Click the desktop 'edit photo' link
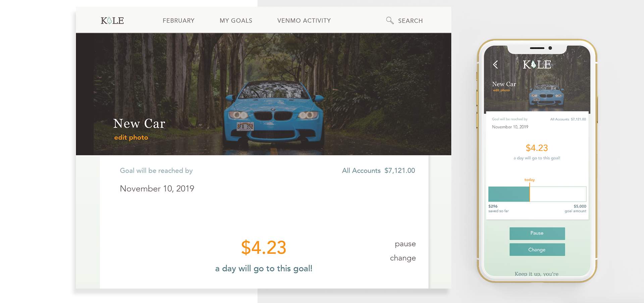 [131, 138]
